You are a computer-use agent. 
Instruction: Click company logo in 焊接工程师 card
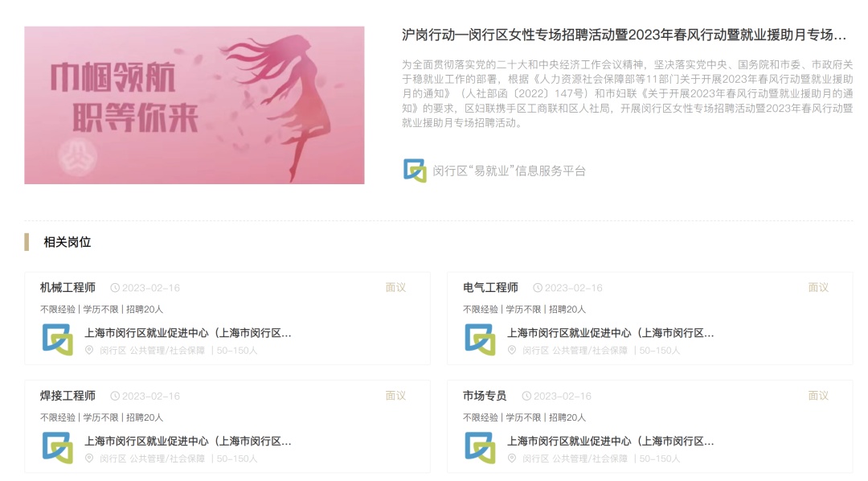(58, 447)
